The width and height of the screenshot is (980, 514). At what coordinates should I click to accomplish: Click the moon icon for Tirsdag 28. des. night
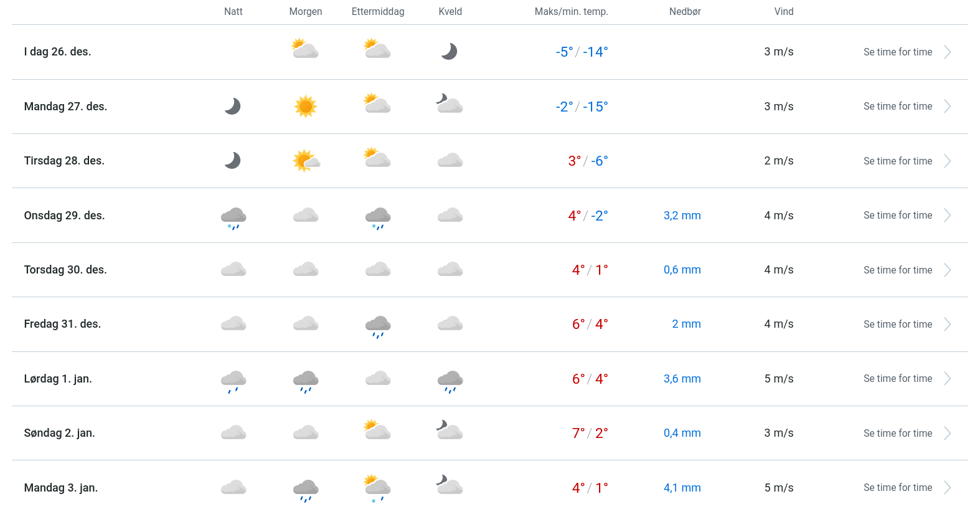[232, 161]
